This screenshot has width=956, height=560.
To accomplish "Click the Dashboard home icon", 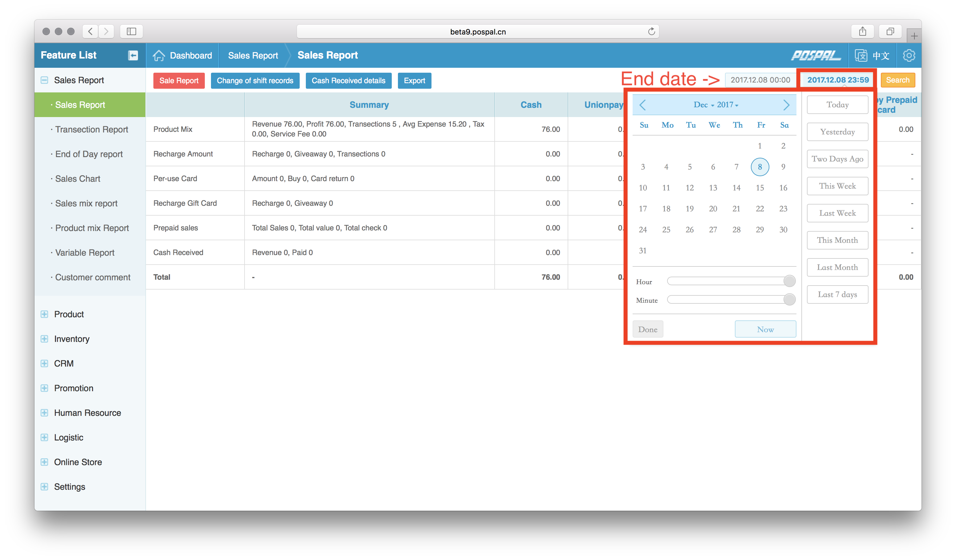I will click(x=159, y=55).
